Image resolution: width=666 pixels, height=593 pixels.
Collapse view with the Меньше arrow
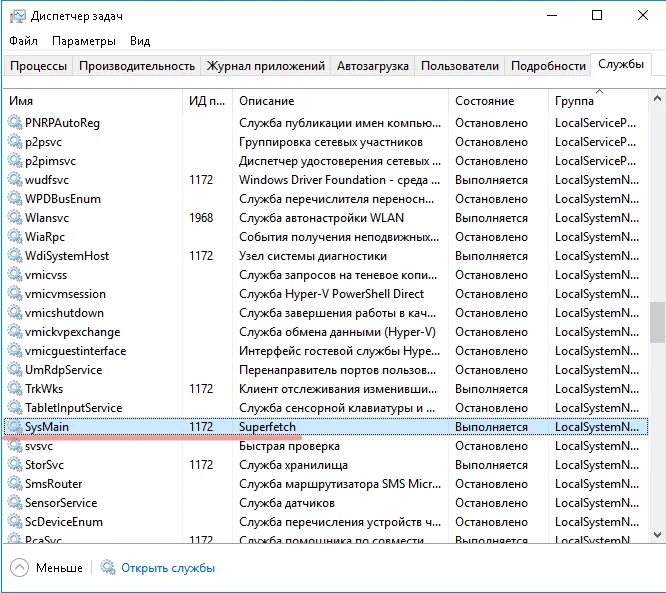tap(19, 568)
